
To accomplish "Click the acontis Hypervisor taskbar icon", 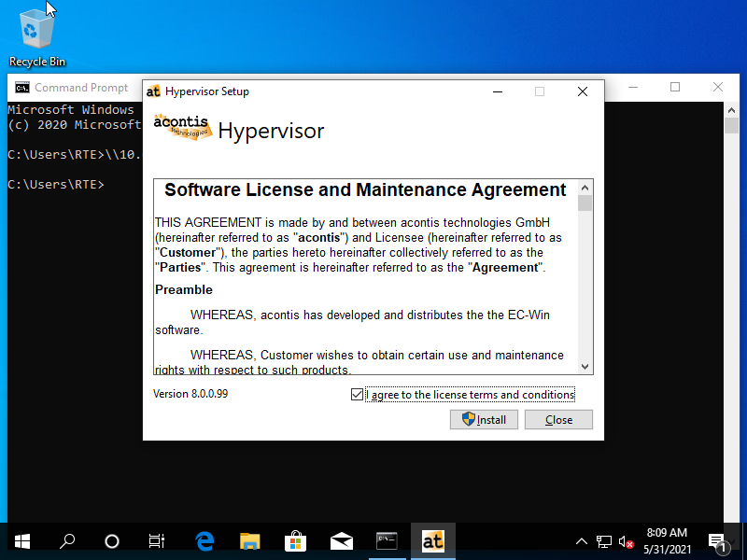I will pyautogui.click(x=432, y=541).
